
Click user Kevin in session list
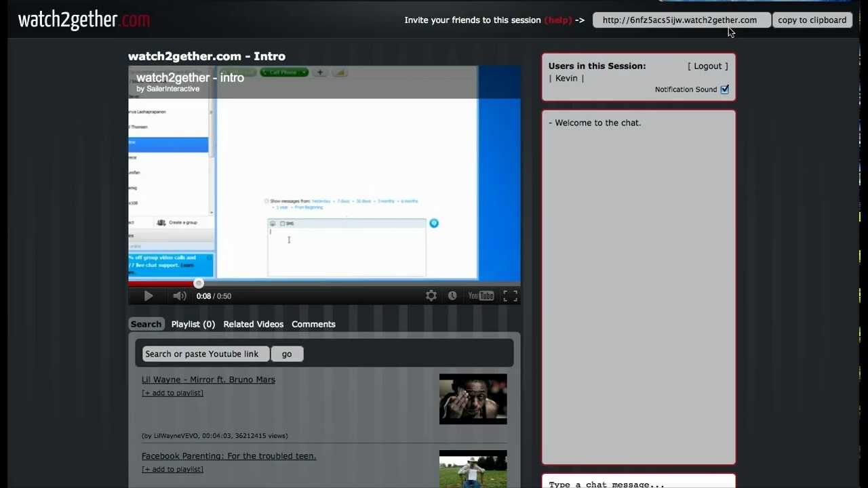tap(566, 78)
